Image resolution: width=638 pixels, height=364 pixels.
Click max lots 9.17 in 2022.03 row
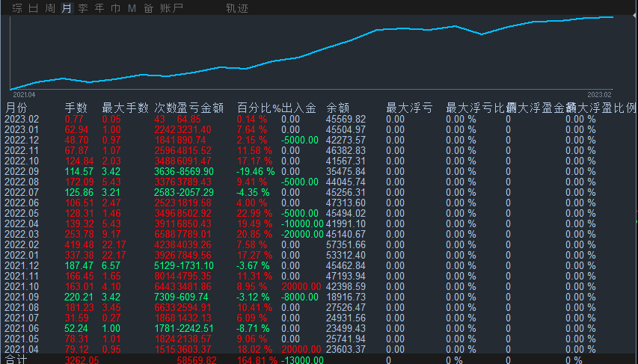[111, 234]
